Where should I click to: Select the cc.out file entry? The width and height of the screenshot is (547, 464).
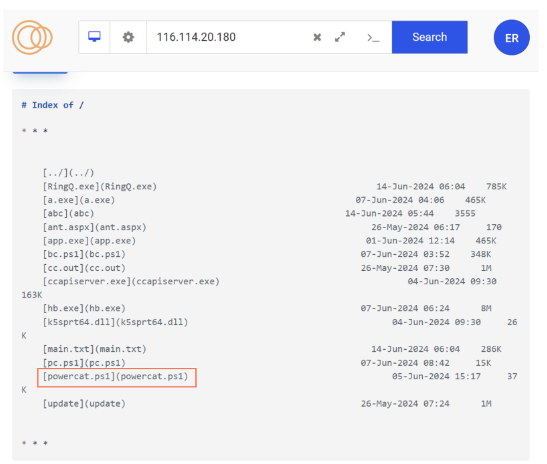[x=84, y=268]
